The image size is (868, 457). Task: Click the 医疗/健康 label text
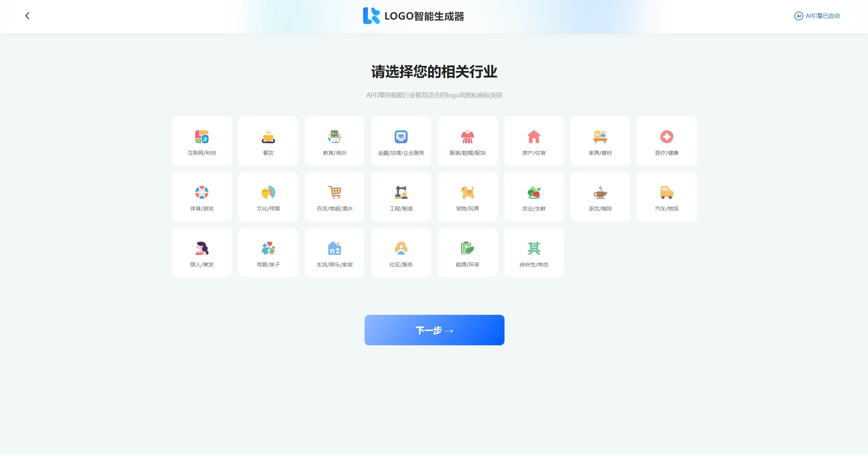click(x=667, y=153)
